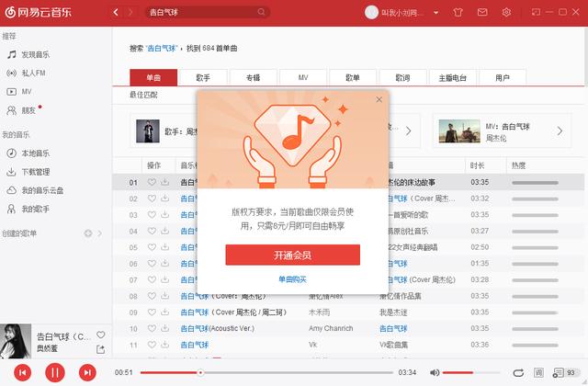Open now playing album cover thumbnail
The image size is (588, 386).
click(x=16, y=341)
